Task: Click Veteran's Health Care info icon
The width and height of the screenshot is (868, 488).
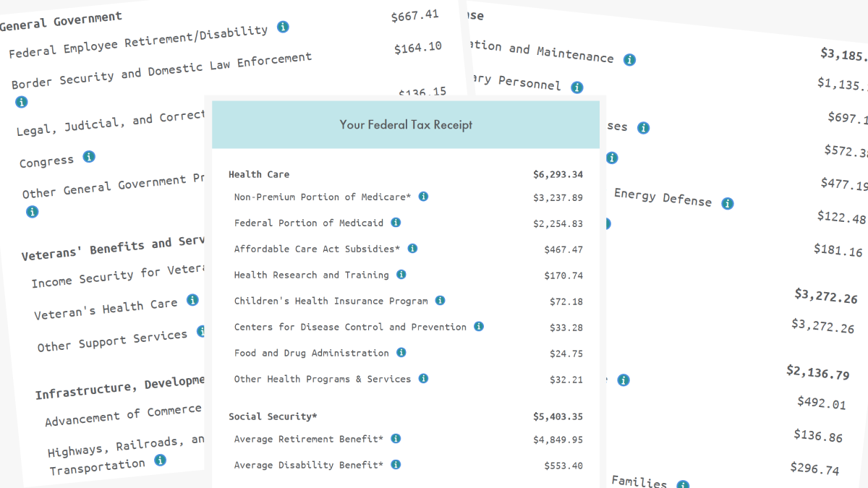Action: point(192,300)
